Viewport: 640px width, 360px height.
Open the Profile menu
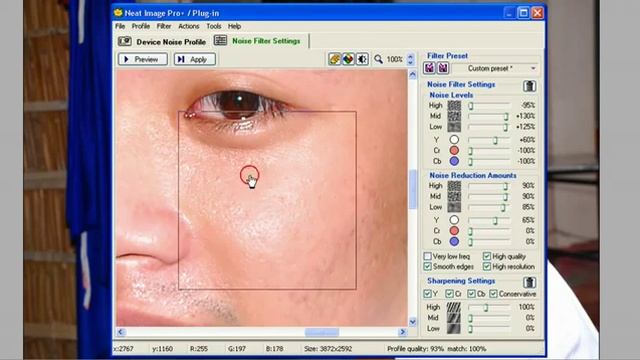(x=140, y=26)
